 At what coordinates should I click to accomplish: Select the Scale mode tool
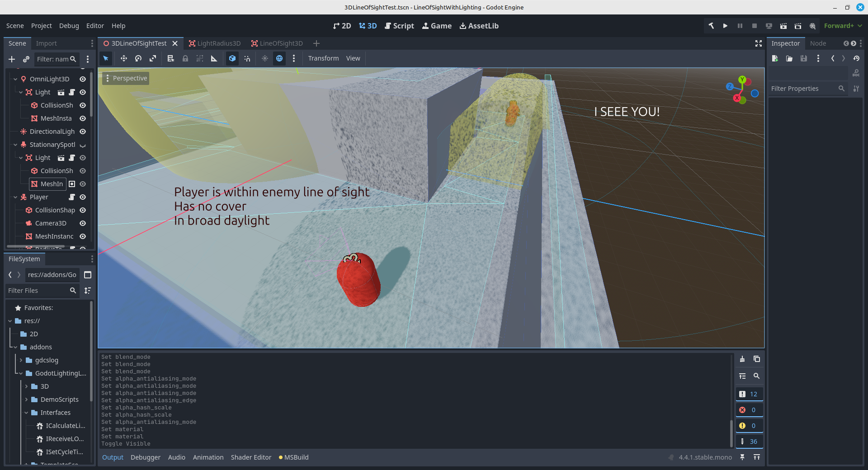pyautogui.click(x=153, y=58)
